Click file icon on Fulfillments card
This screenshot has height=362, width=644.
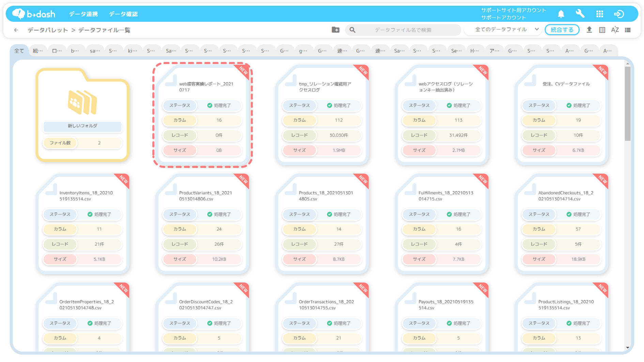[x=410, y=190]
